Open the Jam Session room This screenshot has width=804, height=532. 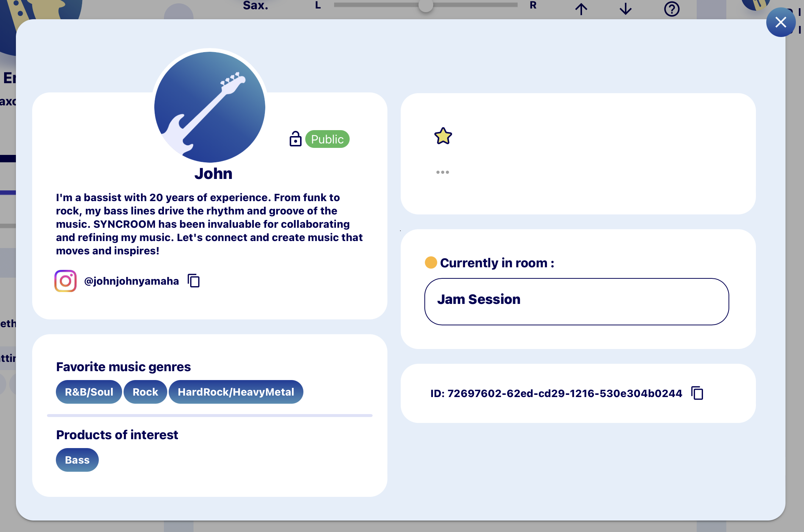(x=576, y=301)
